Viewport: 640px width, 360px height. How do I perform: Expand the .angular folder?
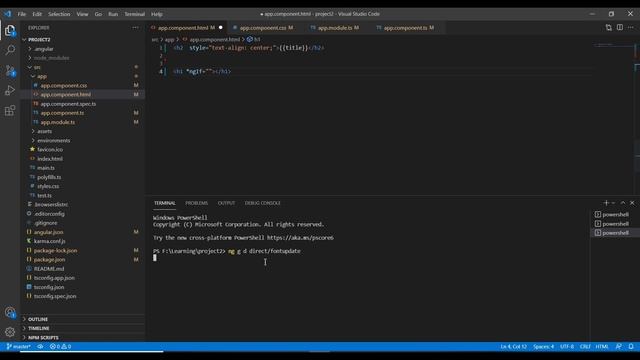click(x=82, y=49)
